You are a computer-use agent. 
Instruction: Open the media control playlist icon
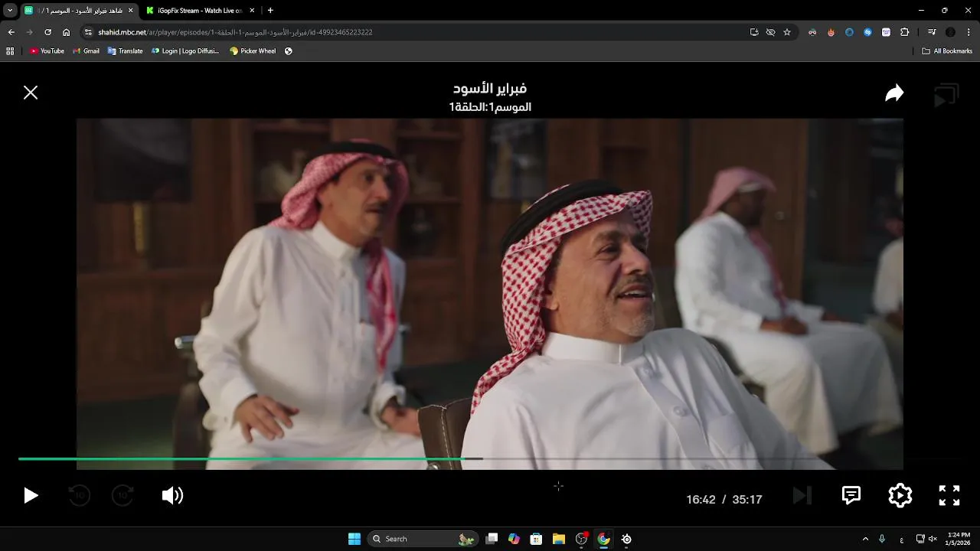point(932,32)
